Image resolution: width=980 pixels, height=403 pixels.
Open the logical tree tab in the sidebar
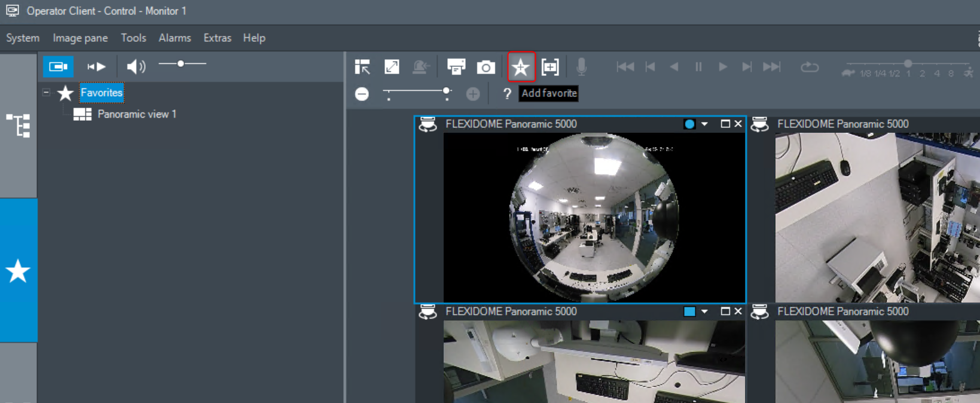[x=18, y=126]
